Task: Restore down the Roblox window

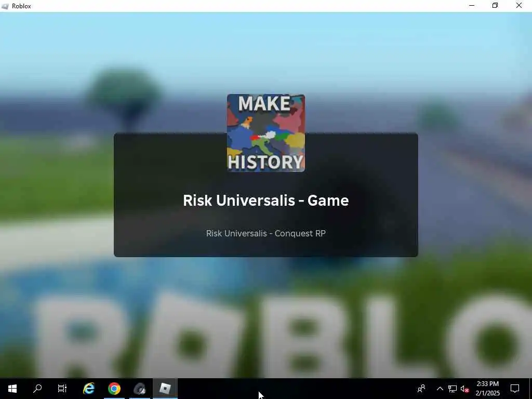Action: [x=495, y=6]
